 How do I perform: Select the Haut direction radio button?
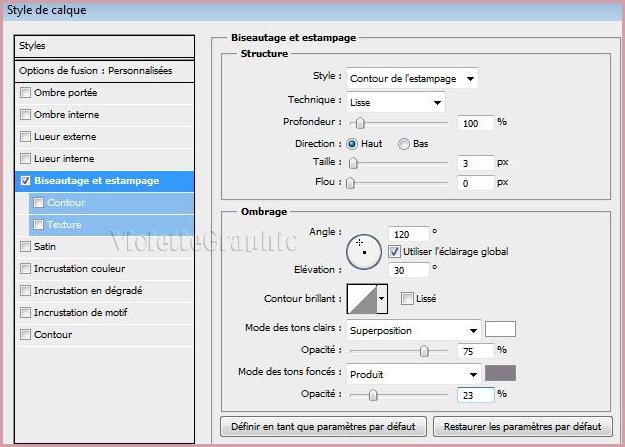point(353,144)
